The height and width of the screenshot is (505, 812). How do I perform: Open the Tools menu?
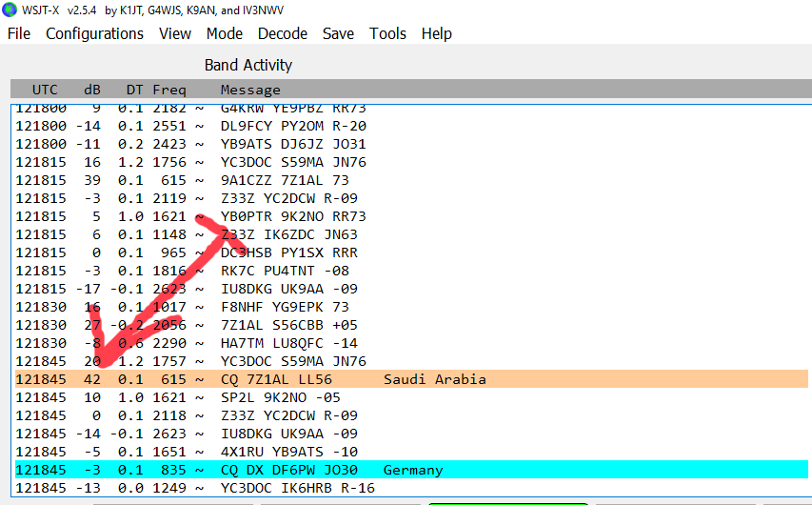click(x=387, y=33)
